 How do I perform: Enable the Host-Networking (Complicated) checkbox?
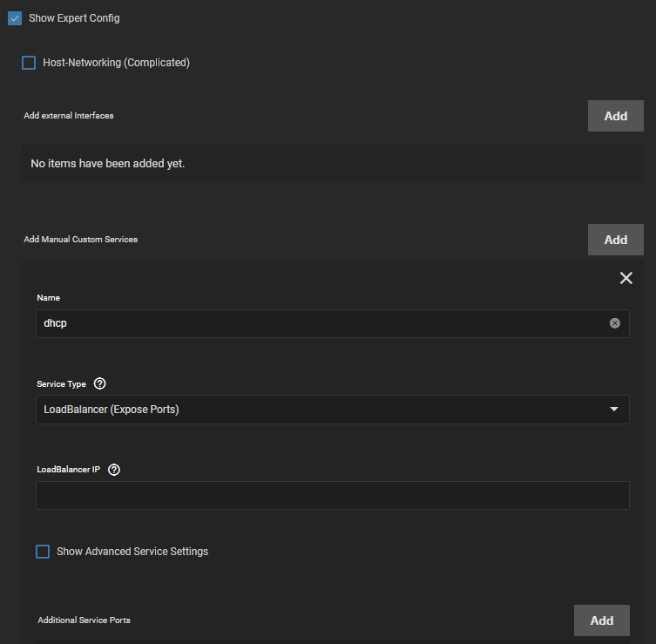point(29,63)
